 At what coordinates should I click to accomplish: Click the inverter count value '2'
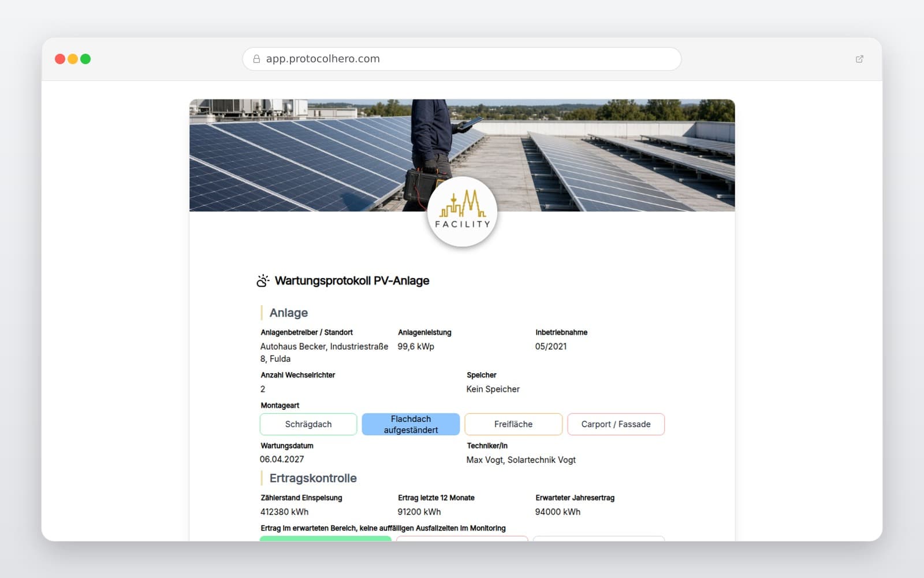263,389
